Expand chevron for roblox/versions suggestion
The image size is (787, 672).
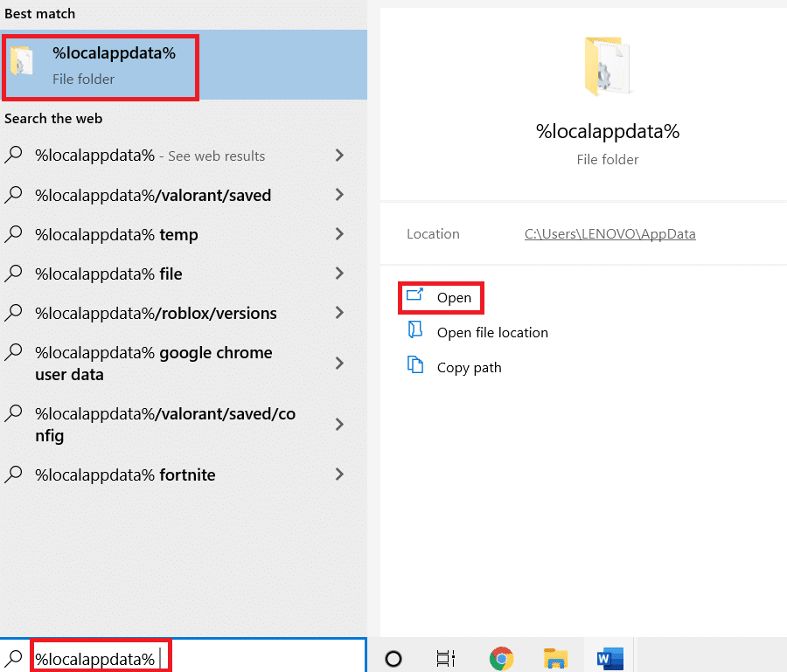(x=340, y=313)
